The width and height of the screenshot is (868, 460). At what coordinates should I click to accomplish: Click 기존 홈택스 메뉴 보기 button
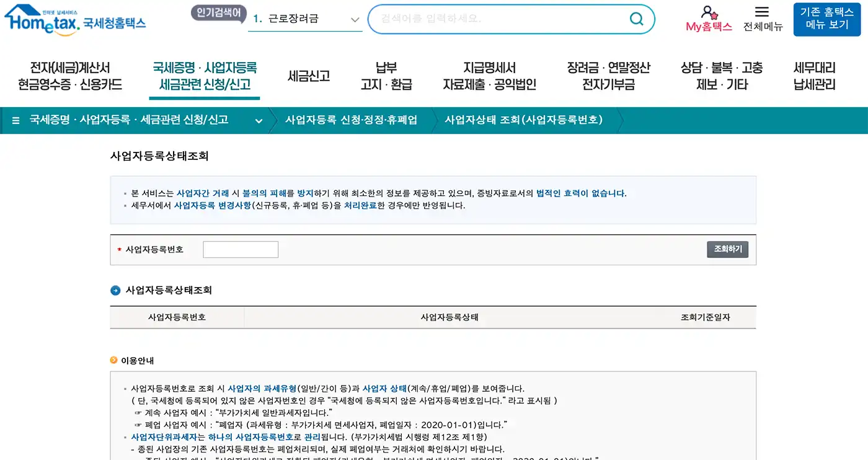click(x=827, y=19)
